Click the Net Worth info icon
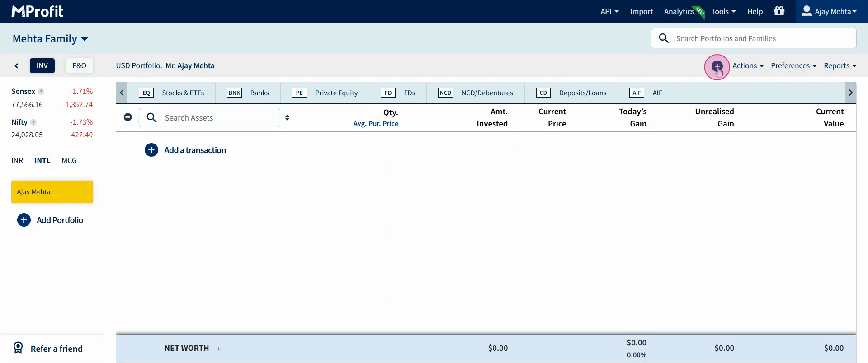This screenshot has height=363, width=868. (219, 349)
